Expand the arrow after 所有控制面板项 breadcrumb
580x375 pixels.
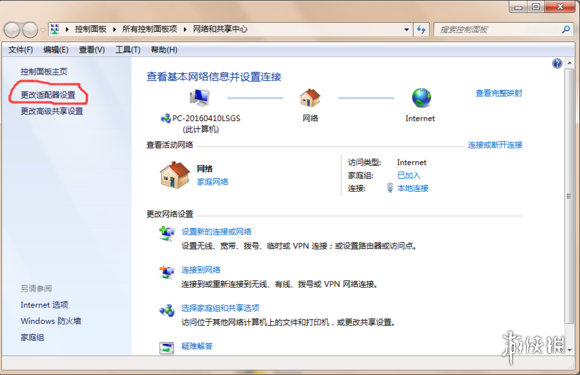pos(185,29)
